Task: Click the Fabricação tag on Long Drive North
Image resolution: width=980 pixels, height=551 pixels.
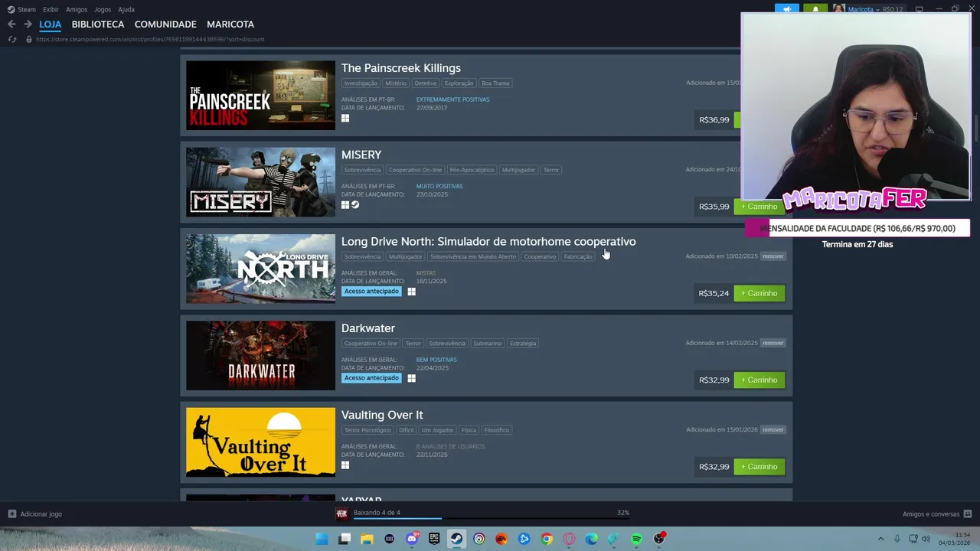Action: pyautogui.click(x=578, y=256)
